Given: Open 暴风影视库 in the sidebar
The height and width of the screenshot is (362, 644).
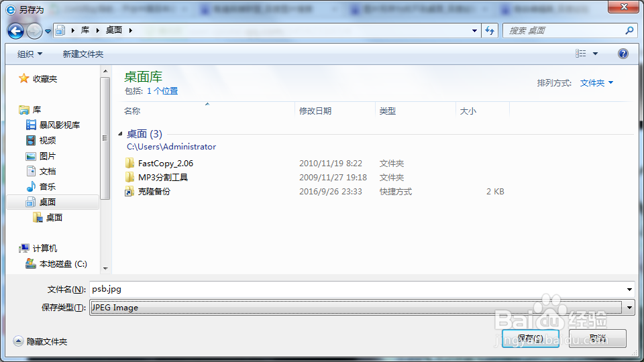Looking at the screenshot, I should [60, 125].
